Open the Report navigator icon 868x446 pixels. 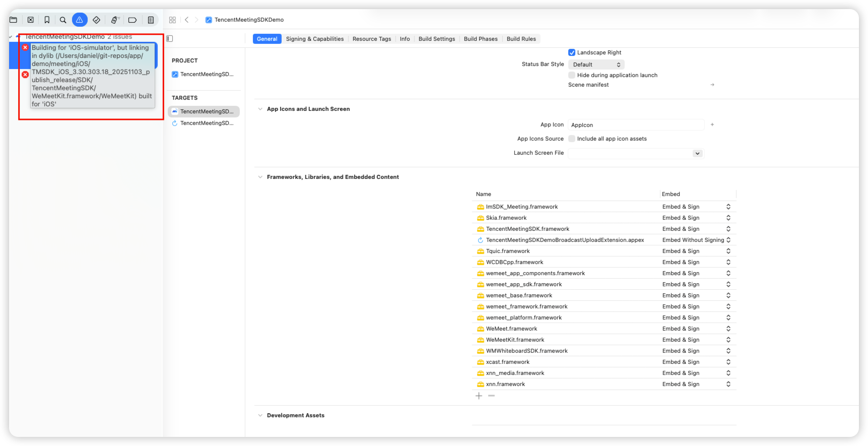151,20
